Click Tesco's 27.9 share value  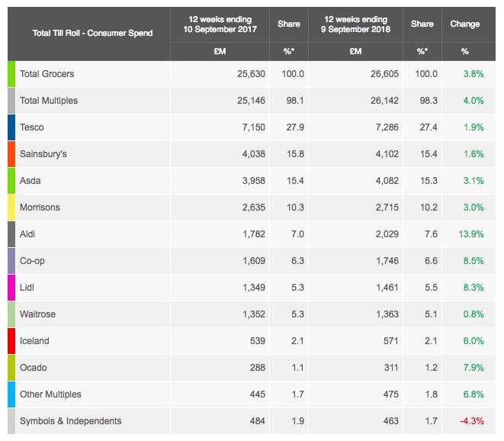point(295,127)
